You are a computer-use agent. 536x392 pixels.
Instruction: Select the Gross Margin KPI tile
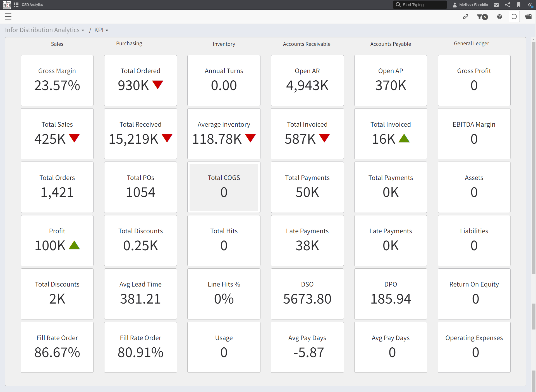tap(57, 80)
